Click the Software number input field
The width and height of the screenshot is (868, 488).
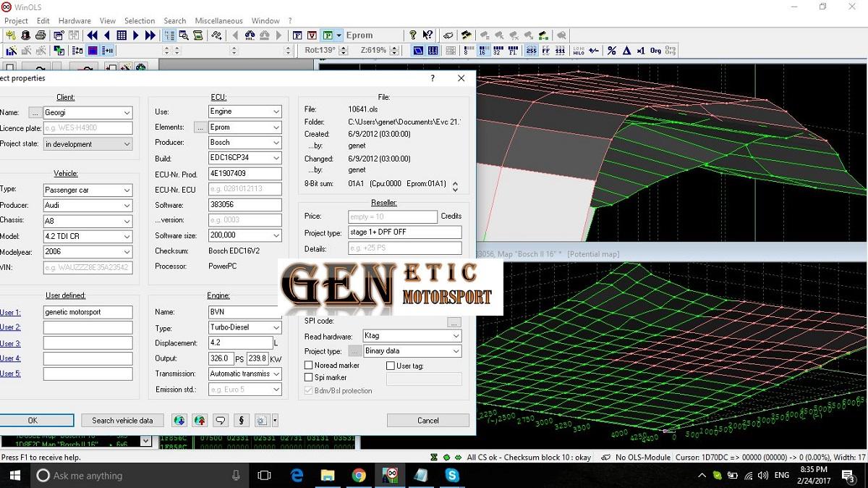point(244,205)
